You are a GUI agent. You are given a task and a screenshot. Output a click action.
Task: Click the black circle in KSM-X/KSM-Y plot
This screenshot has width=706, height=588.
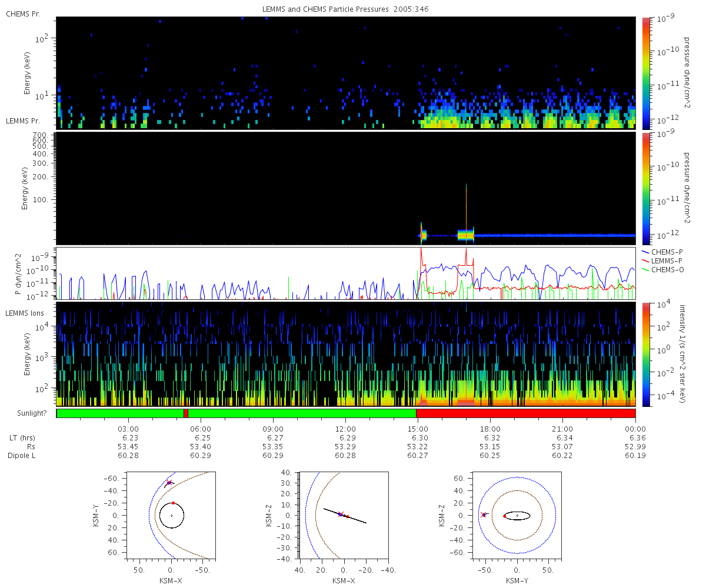[171, 515]
